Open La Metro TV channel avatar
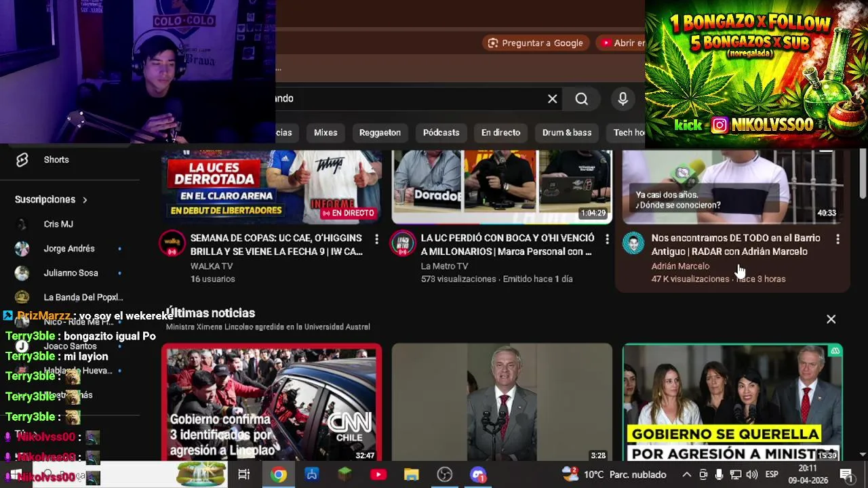Screen dimensions: 868x488 [x=403, y=243]
